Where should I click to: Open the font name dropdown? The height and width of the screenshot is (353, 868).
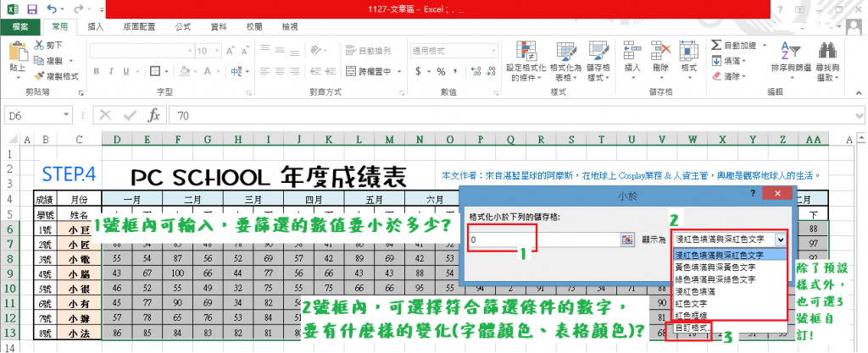coord(190,51)
